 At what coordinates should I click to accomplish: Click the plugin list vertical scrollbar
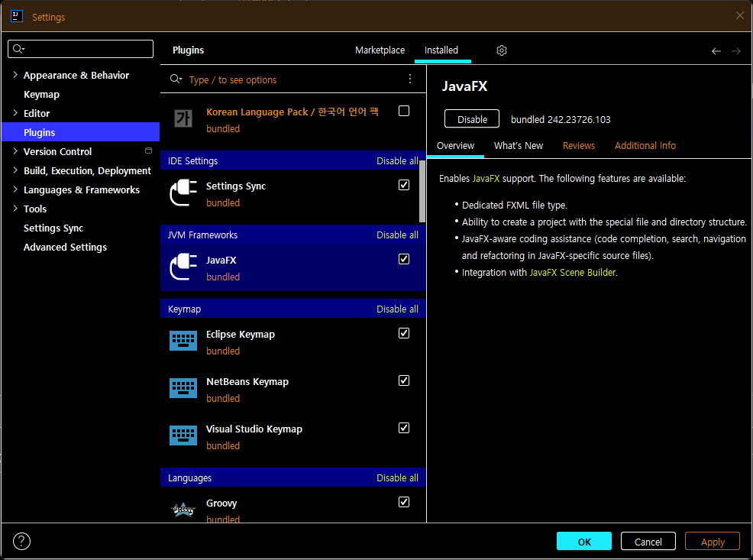click(x=422, y=191)
